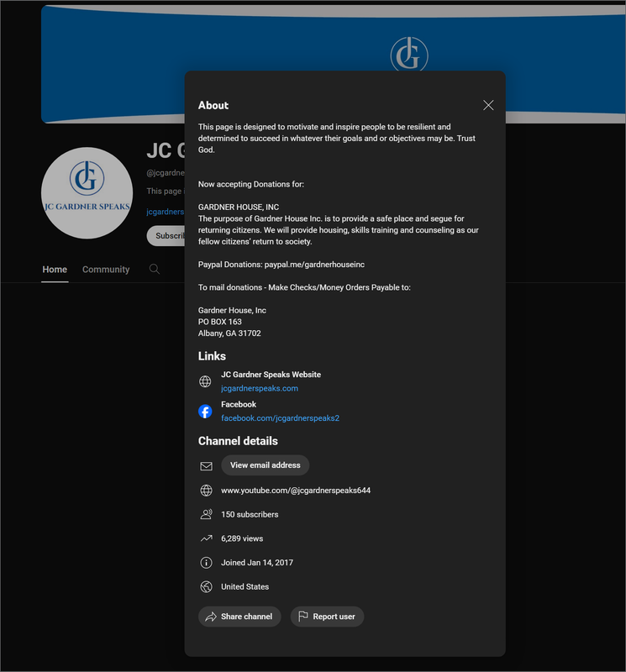This screenshot has height=672, width=626.
Task: Close the About dialog with the X
Action: (488, 105)
